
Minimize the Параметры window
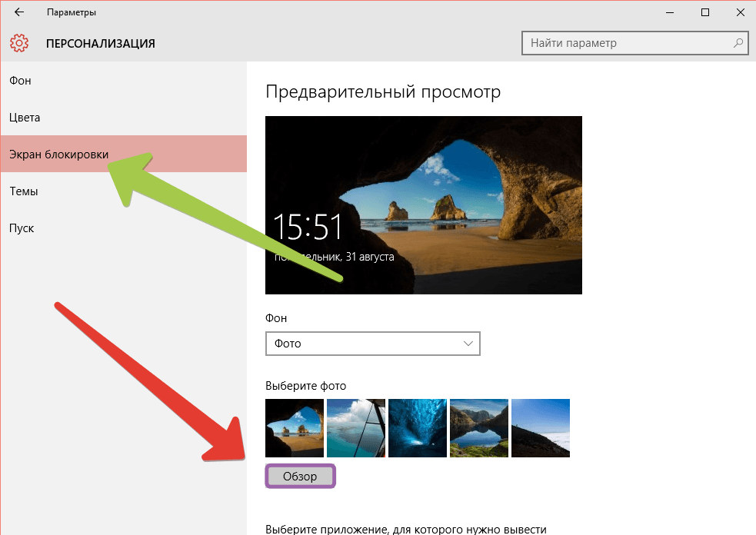tap(670, 12)
